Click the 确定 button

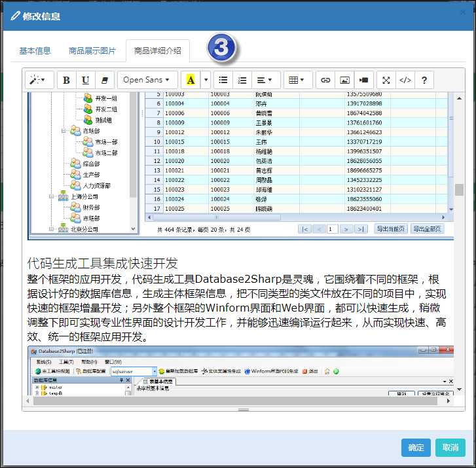coord(416,447)
